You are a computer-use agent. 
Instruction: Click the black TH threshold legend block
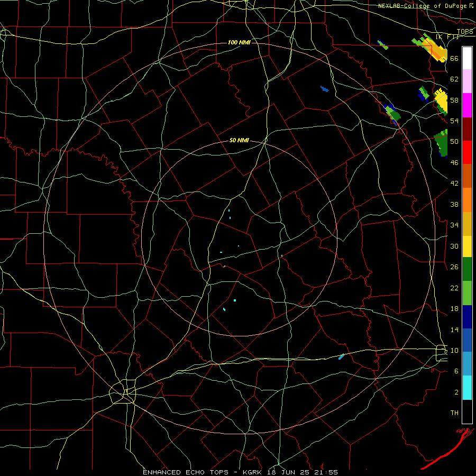point(467,411)
